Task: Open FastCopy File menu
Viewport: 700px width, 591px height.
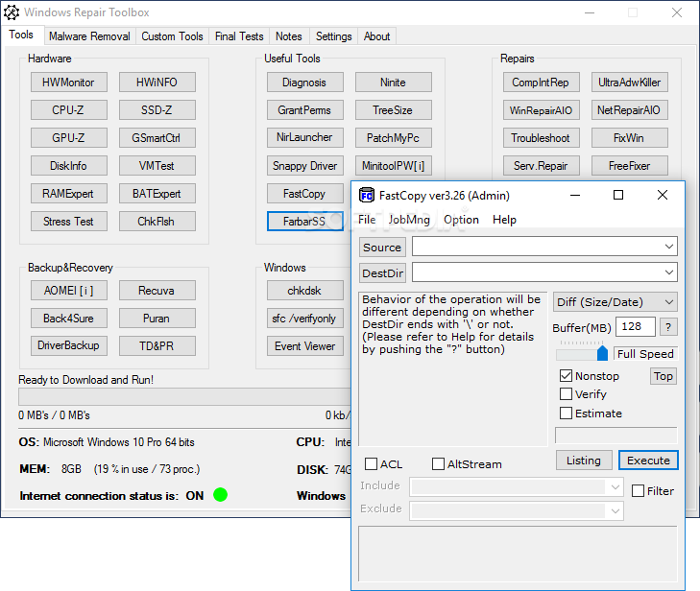Action: (x=367, y=220)
